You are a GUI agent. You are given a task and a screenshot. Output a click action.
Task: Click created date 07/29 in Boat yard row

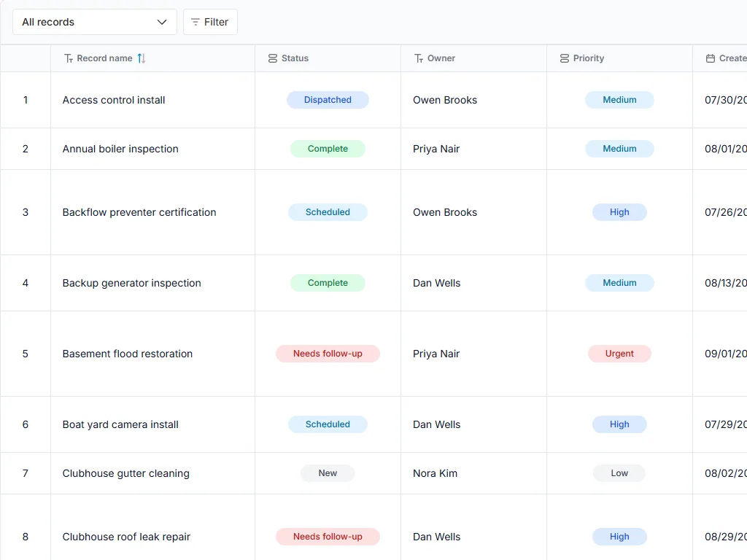click(x=726, y=424)
